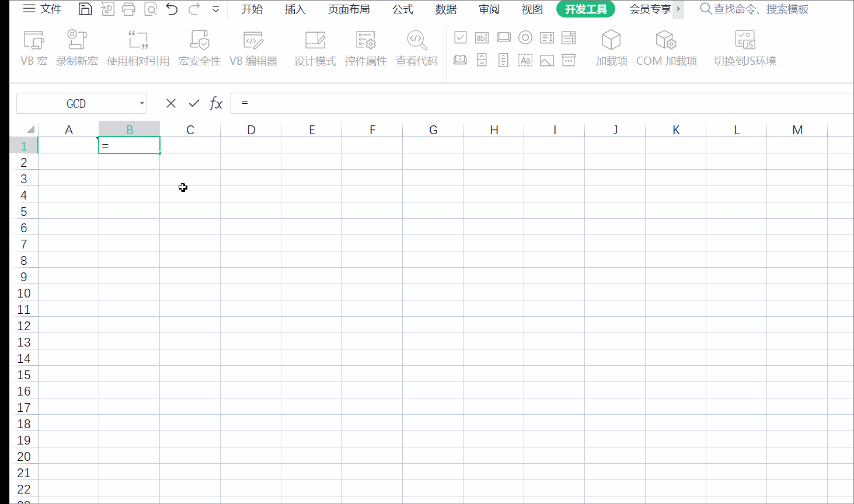The image size is (854, 504).
Task: Confirm formula entry with the checkmark
Action: click(x=194, y=103)
